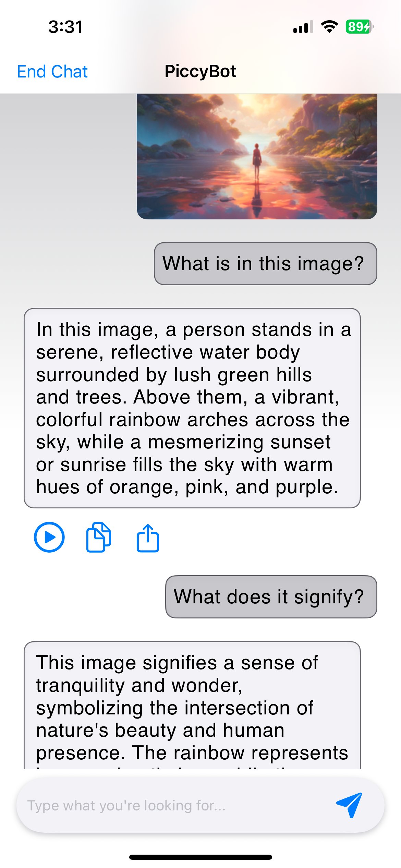Tap the cellular signal bars

303,27
